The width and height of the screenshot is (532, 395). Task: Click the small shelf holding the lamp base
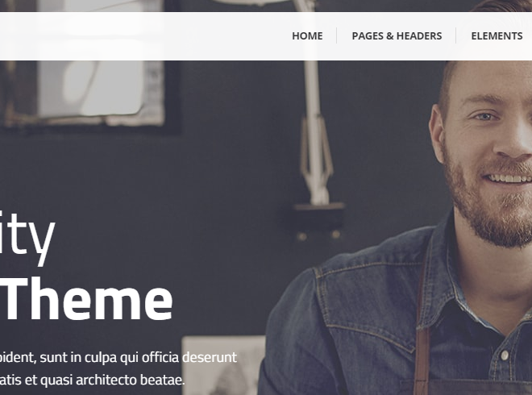tap(319, 206)
